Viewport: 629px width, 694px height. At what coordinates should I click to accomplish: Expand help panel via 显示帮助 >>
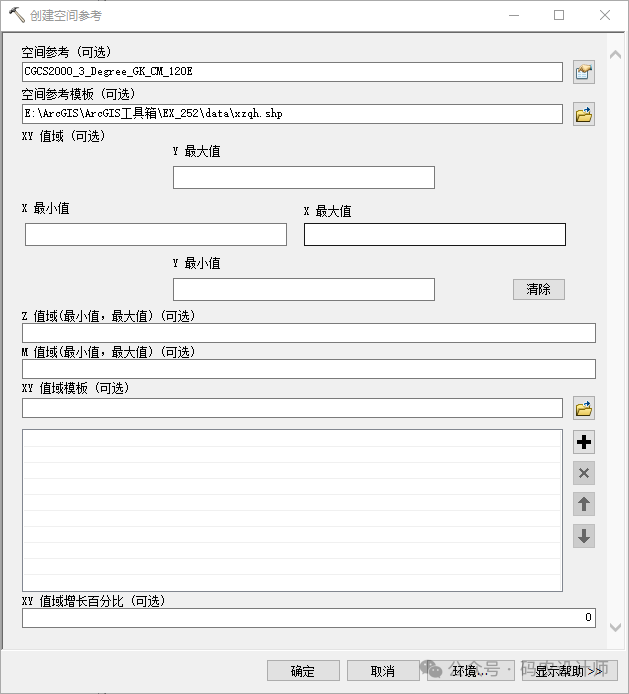[569, 671]
